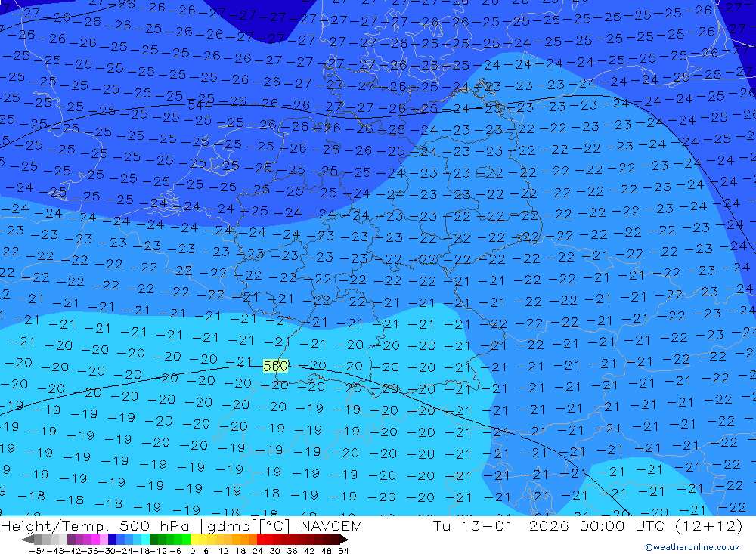Pick the bright red swatch above 24
The width and height of the screenshot is (756, 554).
click(261, 539)
